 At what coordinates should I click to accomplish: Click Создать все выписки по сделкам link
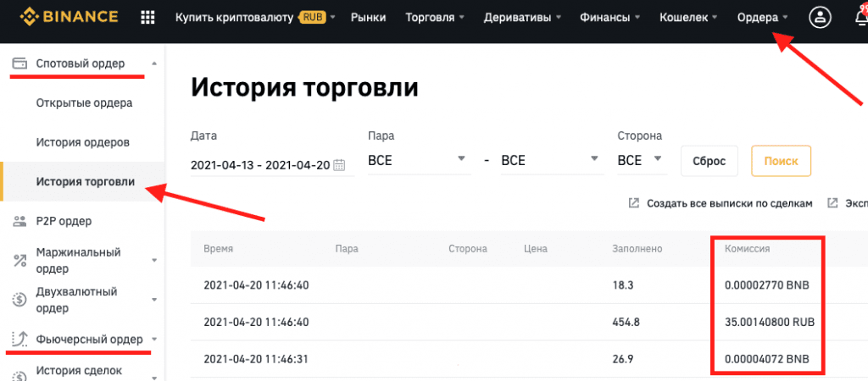[721, 203]
